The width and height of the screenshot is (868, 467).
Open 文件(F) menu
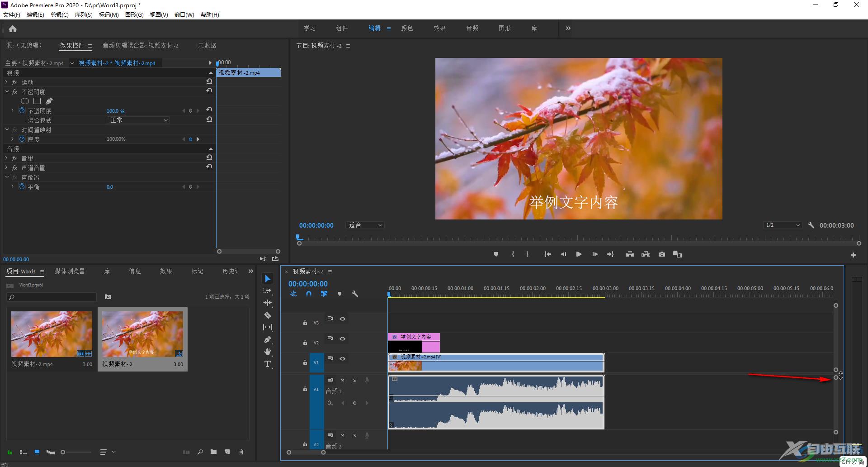[12, 14]
